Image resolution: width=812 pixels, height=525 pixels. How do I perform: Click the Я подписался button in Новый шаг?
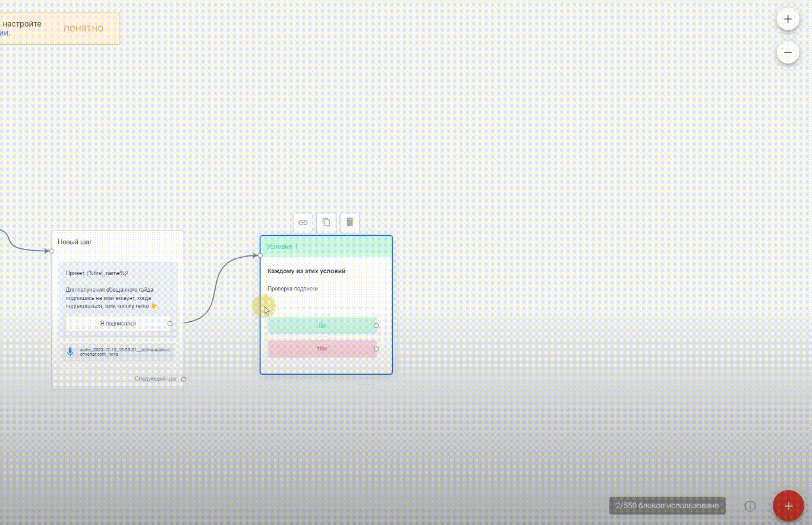(118, 324)
